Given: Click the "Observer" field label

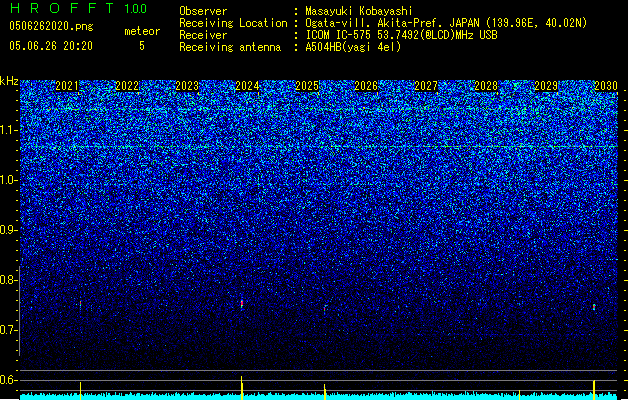Looking at the screenshot, I should coord(203,11).
